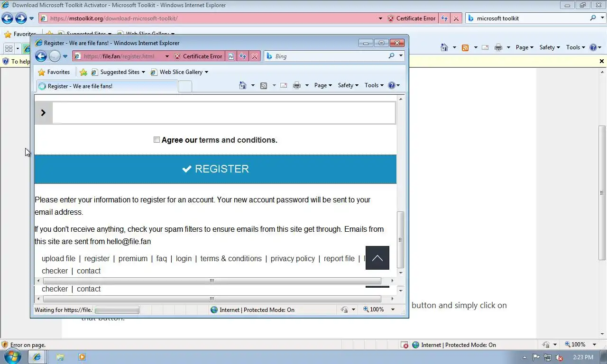Viewport: 607px width, 364px height.
Task: Click scroll-to-top arrow button on page
Action: 377,258
